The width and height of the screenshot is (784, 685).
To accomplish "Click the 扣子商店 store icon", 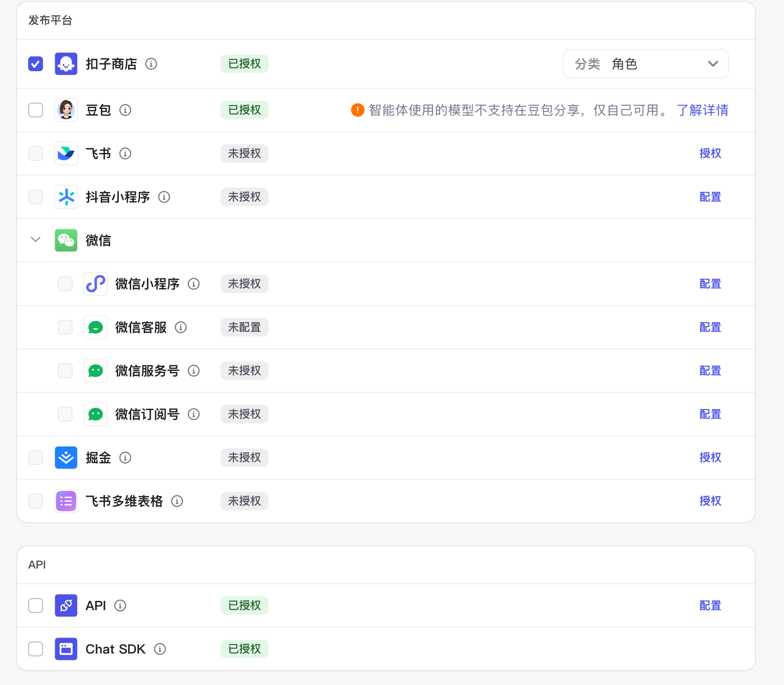I will [x=66, y=64].
